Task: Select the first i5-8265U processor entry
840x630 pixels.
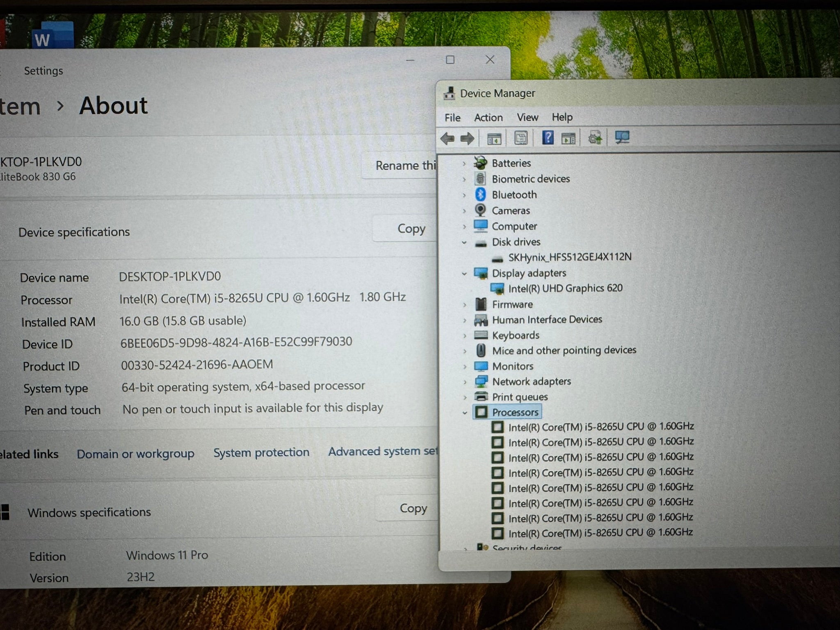Action: click(x=601, y=427)
